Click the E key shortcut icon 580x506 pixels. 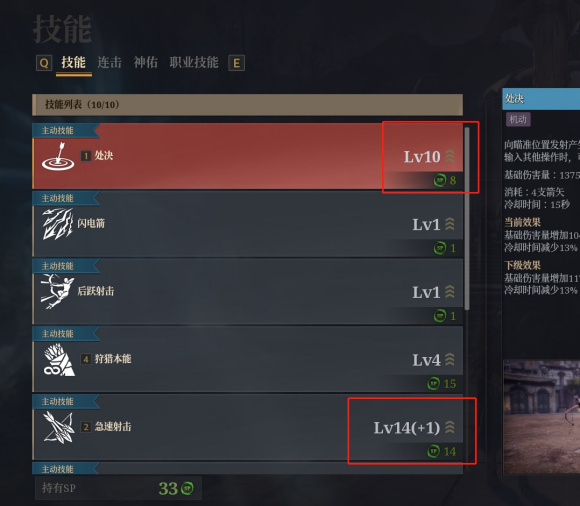coord(236,63)
